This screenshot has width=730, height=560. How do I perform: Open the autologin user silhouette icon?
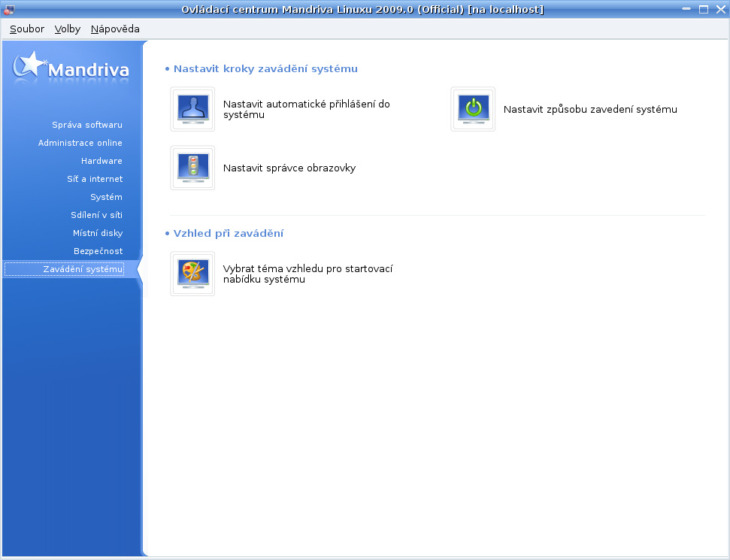pos(192,109)
